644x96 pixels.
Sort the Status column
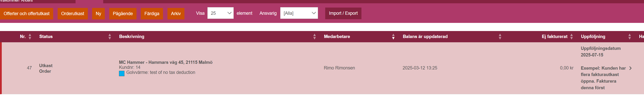(x=109, y=37)
